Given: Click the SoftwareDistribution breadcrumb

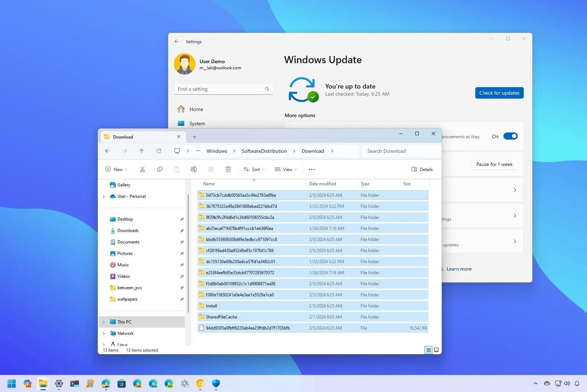Looking at the screenshot, I should (x=264, y=151).
